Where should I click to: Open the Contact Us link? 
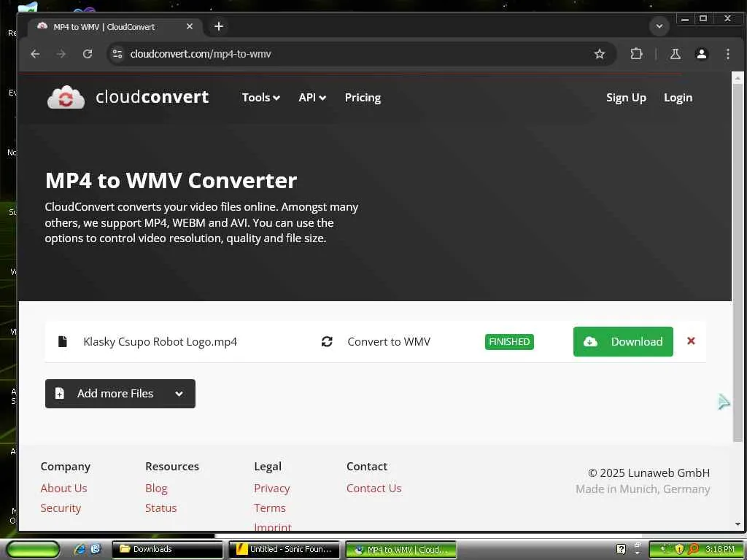coord(374,488)
